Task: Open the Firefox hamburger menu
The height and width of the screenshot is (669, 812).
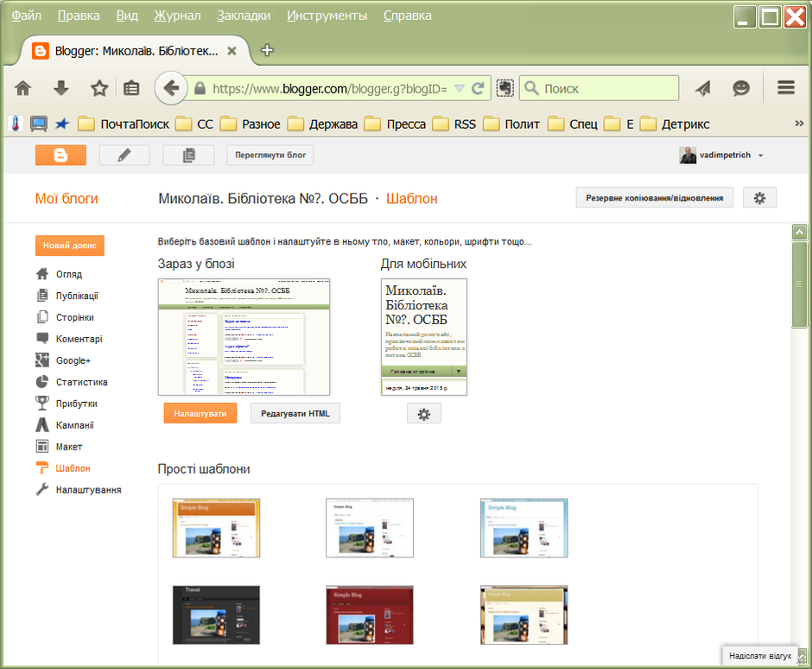Action: tap(785, 88)
